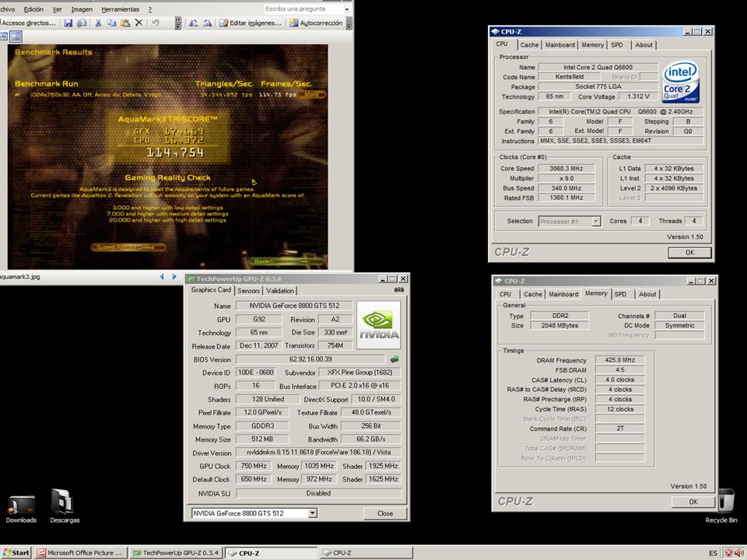Click the Rotate Right icon
The image size is (747, 560).
click(207, 23)
